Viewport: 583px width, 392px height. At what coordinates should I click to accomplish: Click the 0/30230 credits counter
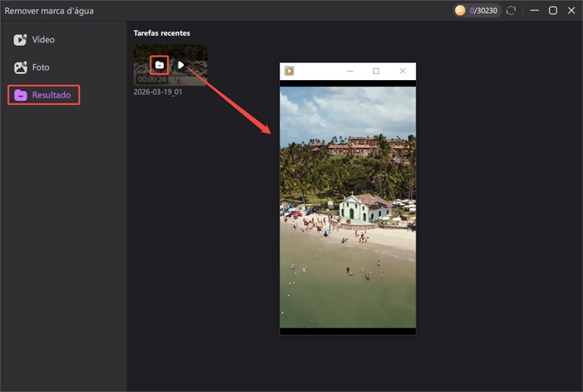tap(485, 11)
